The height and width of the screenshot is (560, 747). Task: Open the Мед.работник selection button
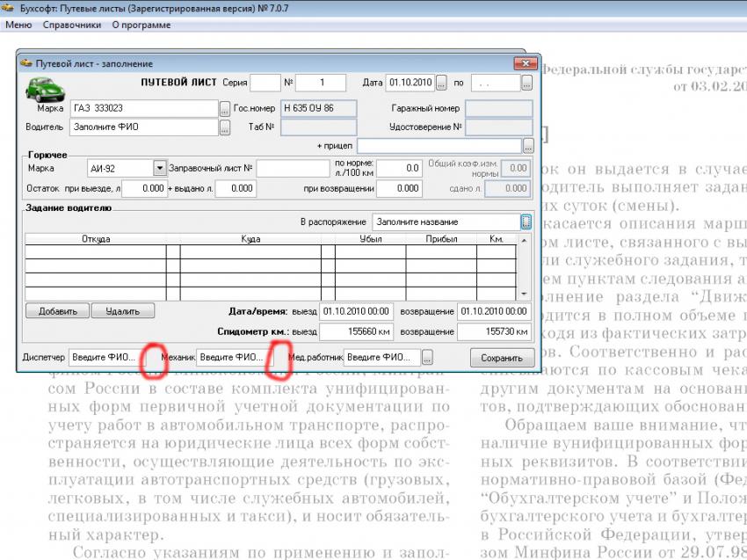[x=428, y=358]
